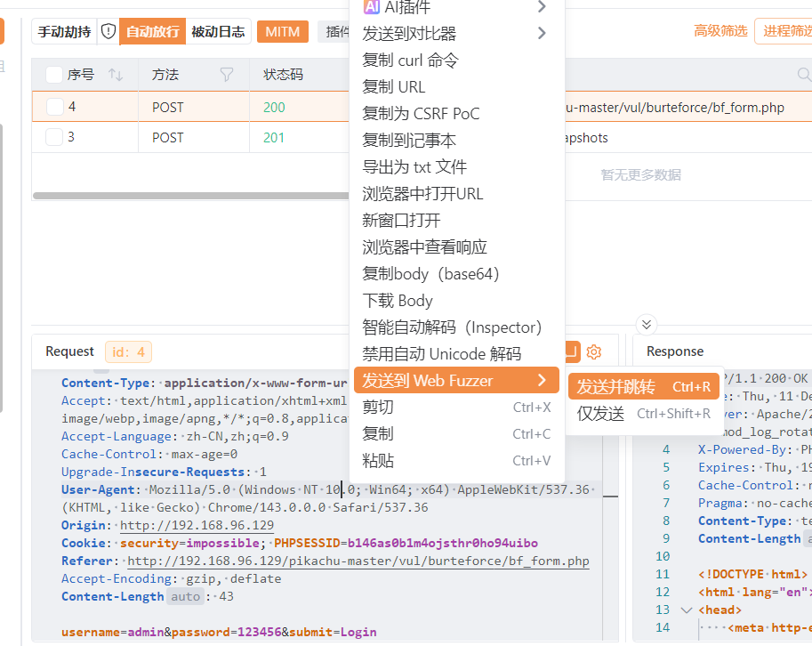The height and width of the screenshot is (646, 812).
Task: Check the checkbox for row 4
Action: (x=55, y=107)
